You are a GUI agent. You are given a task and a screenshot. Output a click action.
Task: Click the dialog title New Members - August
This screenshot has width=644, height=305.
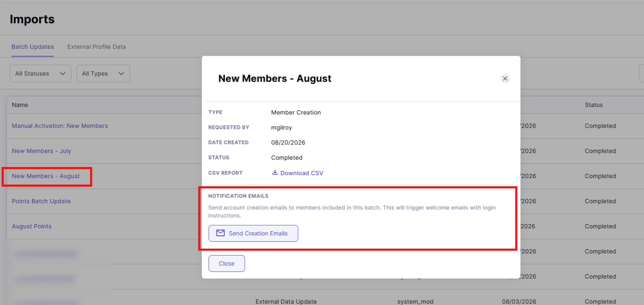coord(275,78)
